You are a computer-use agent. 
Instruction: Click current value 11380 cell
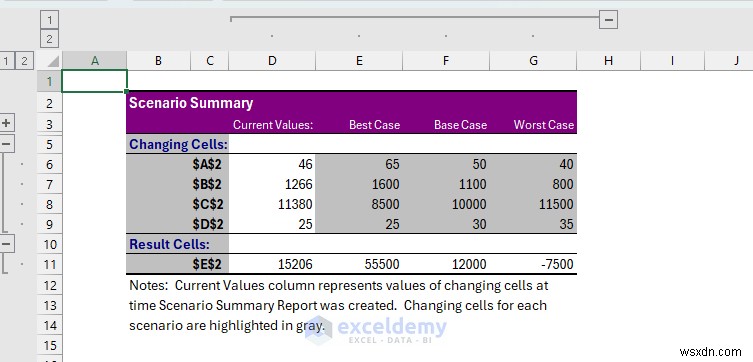click(x=272, y=205)
